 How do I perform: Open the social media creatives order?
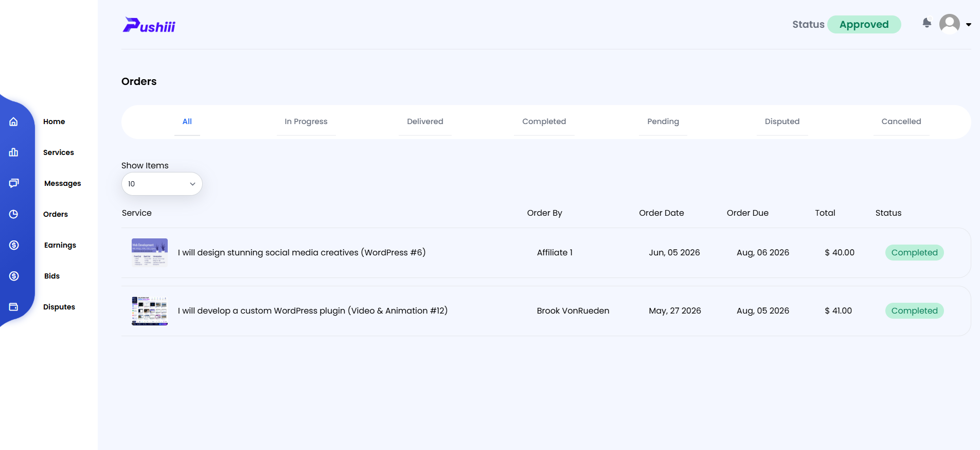302,253
